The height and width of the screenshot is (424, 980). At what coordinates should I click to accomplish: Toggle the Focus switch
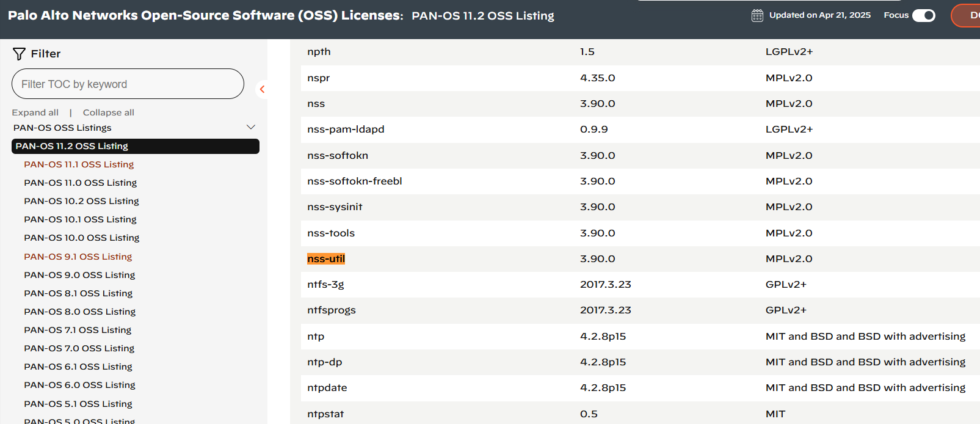coord(923,15)
